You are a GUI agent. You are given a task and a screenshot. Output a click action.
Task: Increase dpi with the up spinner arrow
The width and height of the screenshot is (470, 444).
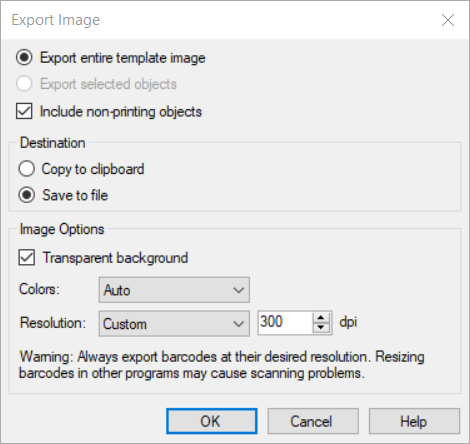pyautogui.click(x=321, y=317)
